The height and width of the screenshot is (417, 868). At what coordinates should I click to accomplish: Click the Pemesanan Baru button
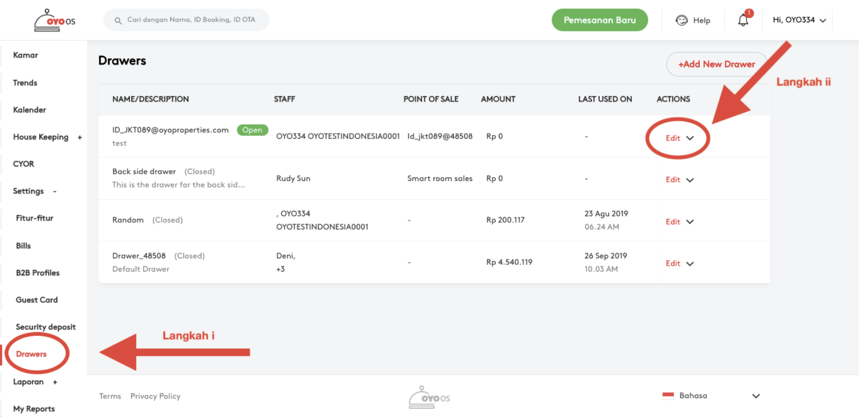(x=600, y=20)
